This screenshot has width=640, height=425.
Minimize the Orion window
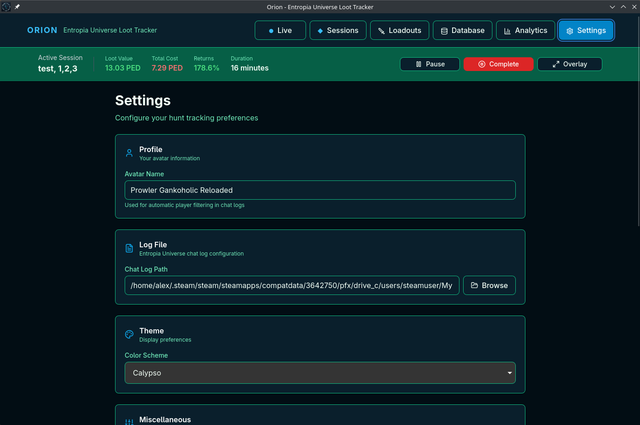(x=612, y=7)
